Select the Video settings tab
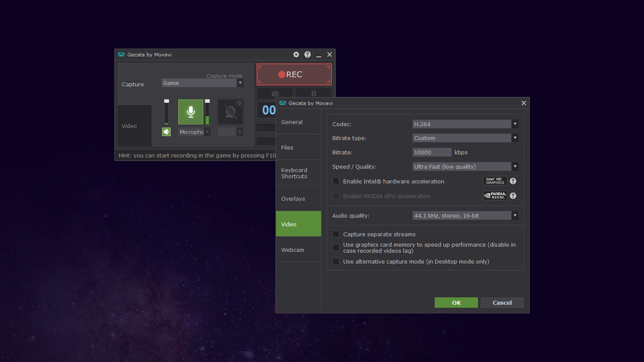The width and height of the screenshot is (644, 362). 299,224
